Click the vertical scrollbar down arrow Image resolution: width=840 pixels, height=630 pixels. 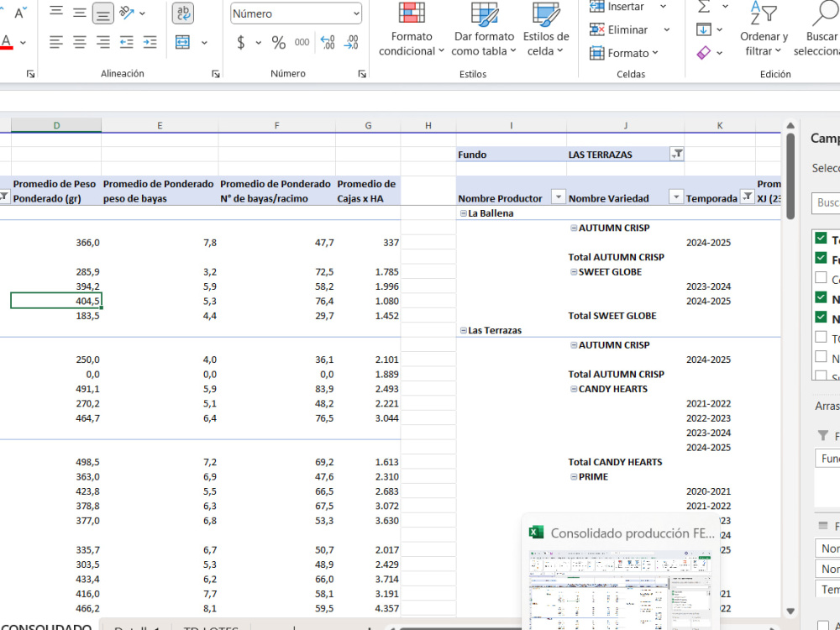pos(790,612)
